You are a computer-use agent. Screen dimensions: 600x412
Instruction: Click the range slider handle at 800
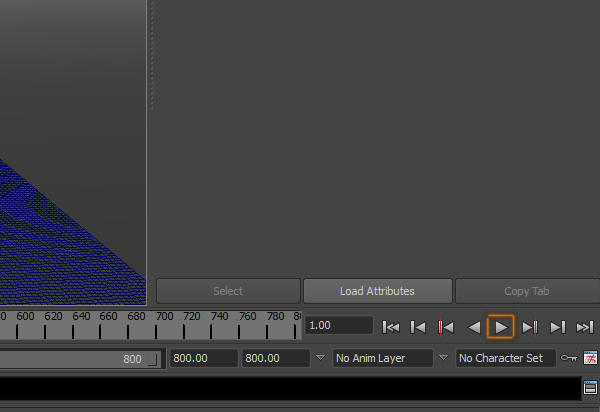153,359
